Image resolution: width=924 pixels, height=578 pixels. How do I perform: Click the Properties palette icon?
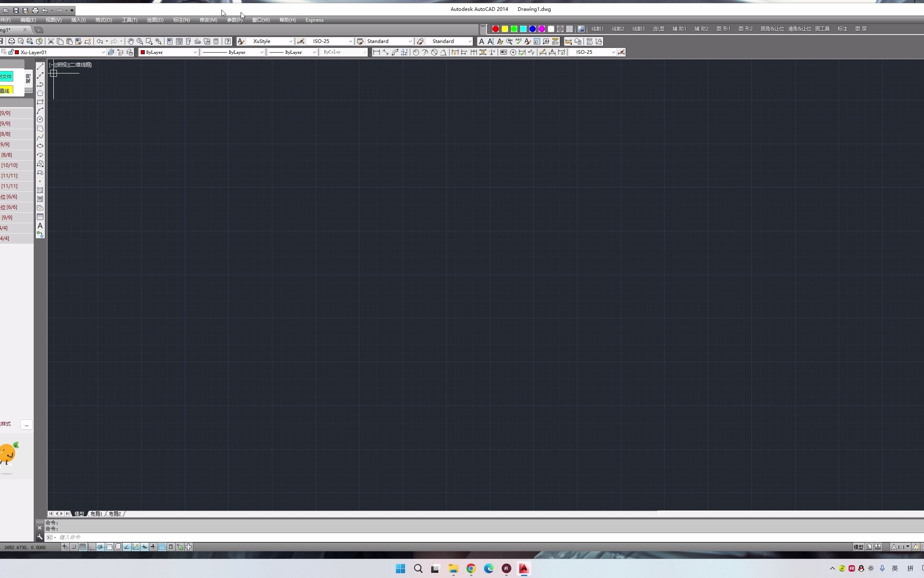(170, 41)
